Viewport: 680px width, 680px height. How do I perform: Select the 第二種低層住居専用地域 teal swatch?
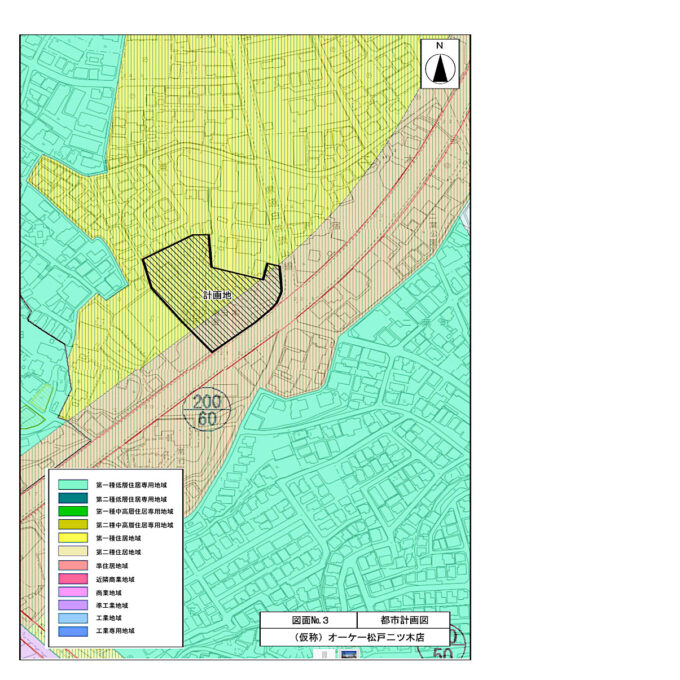point(73,498)
